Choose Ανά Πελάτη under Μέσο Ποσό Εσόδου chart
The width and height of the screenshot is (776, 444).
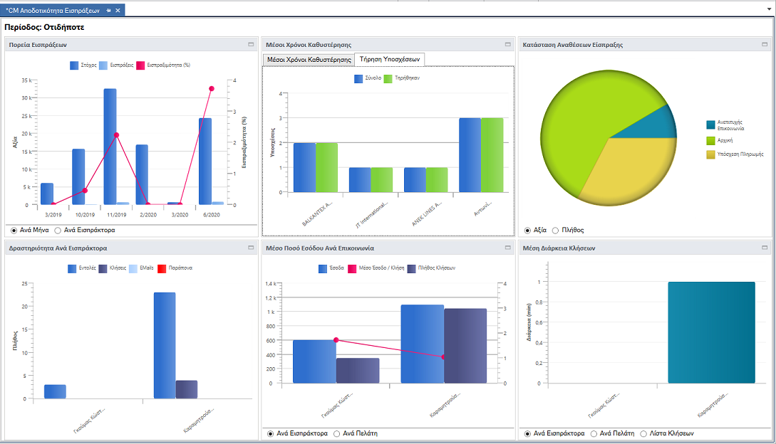pos(337,434)
